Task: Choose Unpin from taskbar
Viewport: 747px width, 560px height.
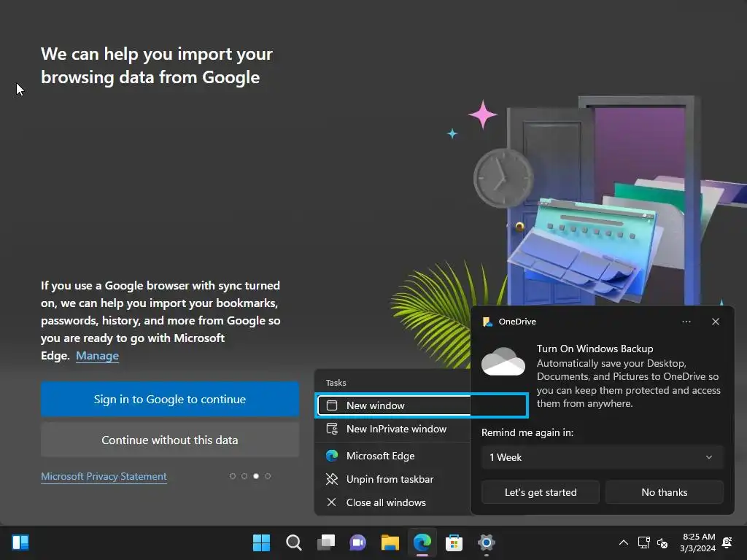Action: click(392, 479)
